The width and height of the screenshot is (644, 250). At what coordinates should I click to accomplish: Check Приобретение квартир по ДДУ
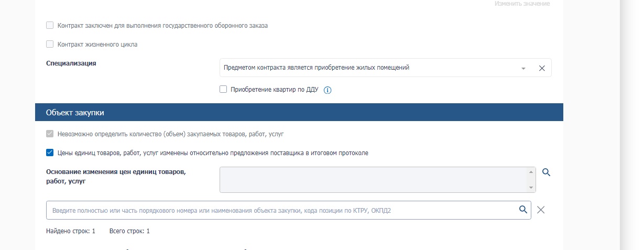(x=223, y=90)
